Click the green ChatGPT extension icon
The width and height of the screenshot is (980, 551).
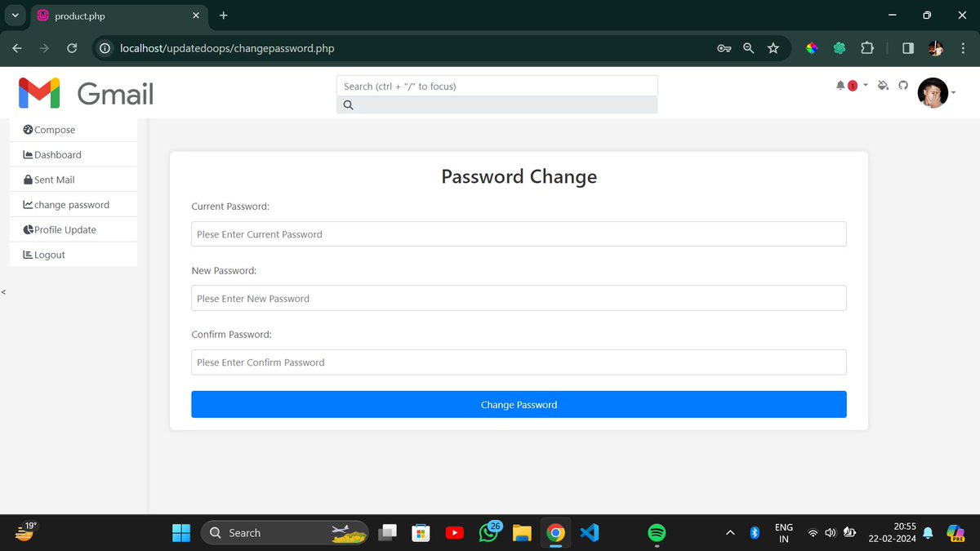pos(840,48)
